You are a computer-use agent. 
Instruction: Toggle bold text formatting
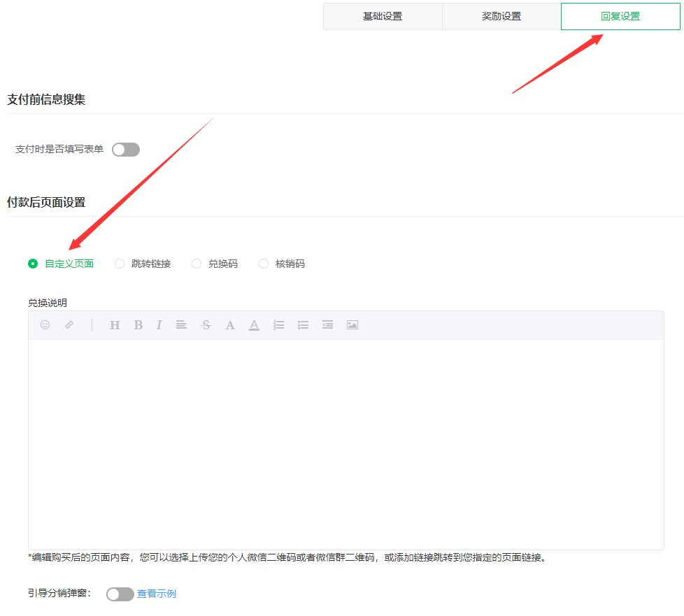pos(138,324)
